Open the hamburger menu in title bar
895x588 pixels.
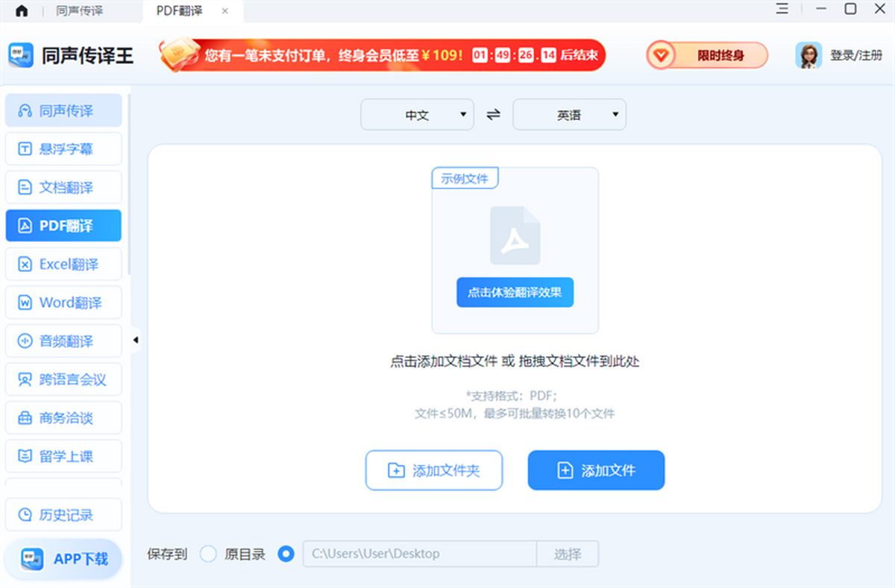[782, 10]
